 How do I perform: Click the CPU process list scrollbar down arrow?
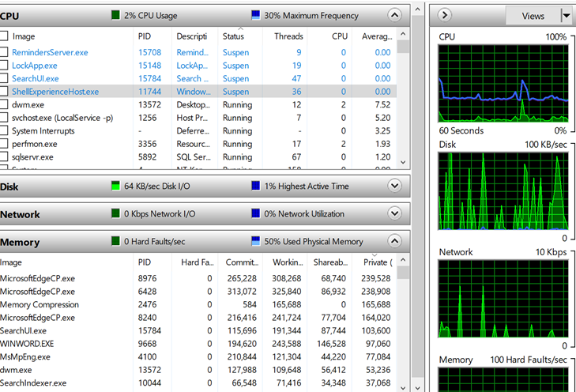[x=403, y=162]
